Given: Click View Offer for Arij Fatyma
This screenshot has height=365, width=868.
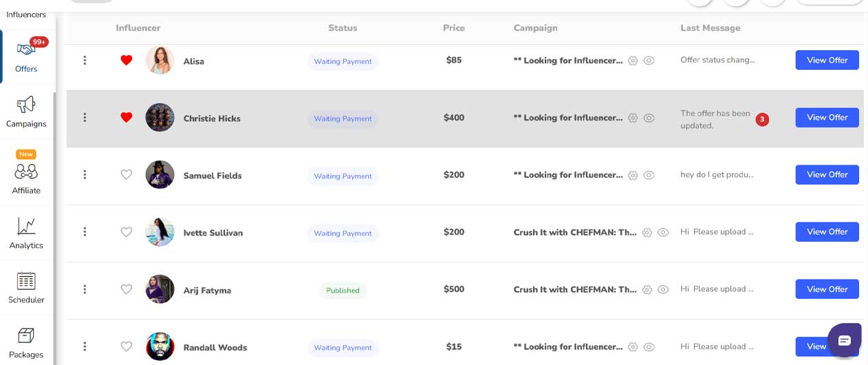Looking at the screenshot, I should point(827,289).
